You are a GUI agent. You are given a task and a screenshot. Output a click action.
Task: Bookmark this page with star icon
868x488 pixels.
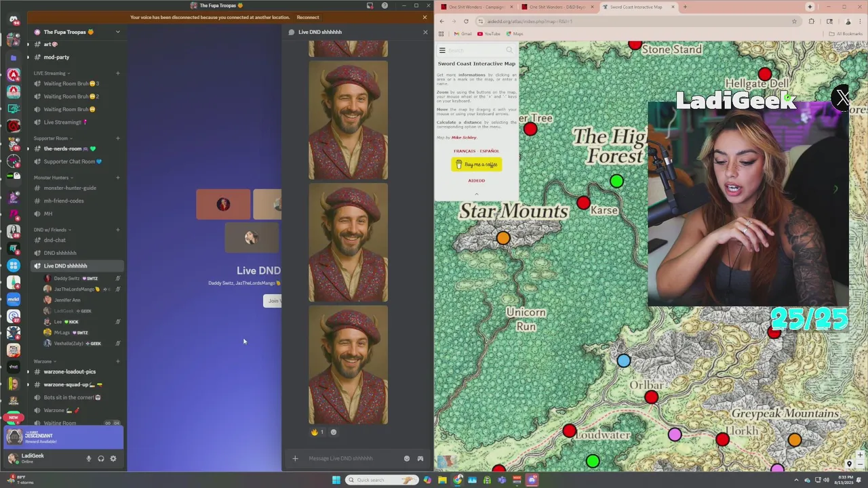coord(794,21)
